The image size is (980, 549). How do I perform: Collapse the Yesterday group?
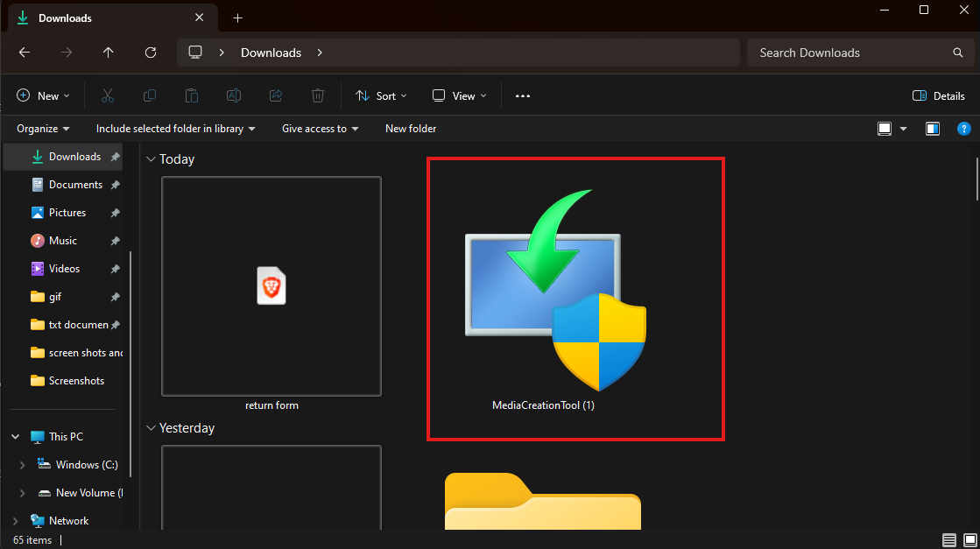point(151,428)
